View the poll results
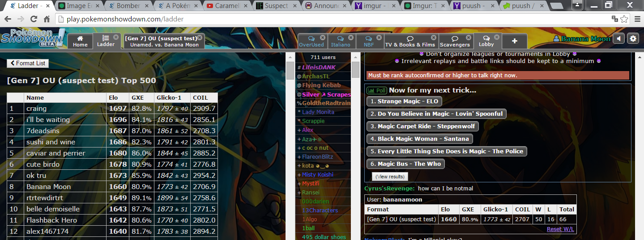 tap(390, 177)
